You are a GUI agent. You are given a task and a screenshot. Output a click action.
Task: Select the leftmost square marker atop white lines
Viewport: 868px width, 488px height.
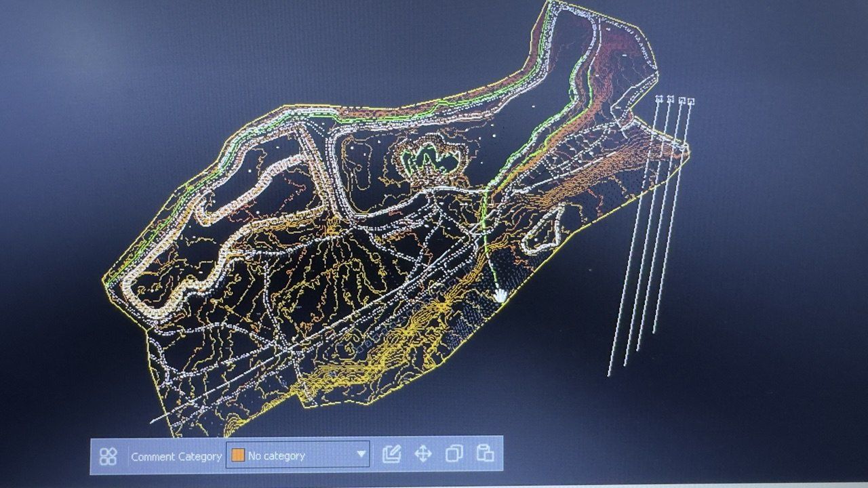(659, 98)
